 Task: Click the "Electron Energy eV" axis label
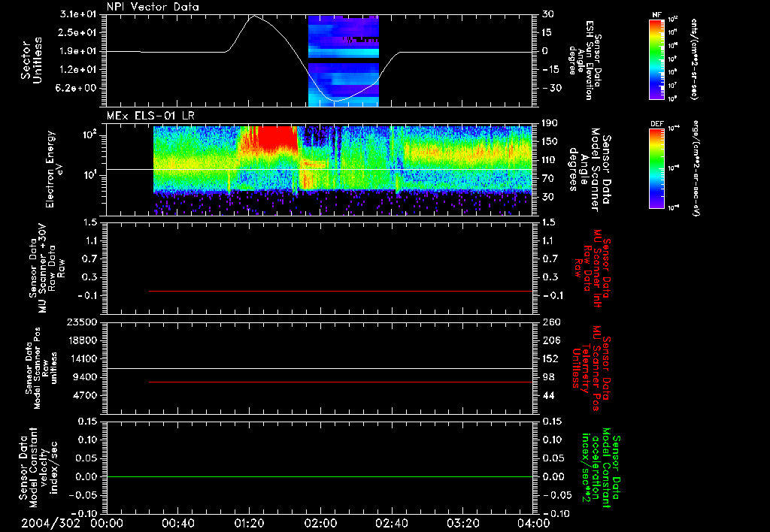point(56,169)
